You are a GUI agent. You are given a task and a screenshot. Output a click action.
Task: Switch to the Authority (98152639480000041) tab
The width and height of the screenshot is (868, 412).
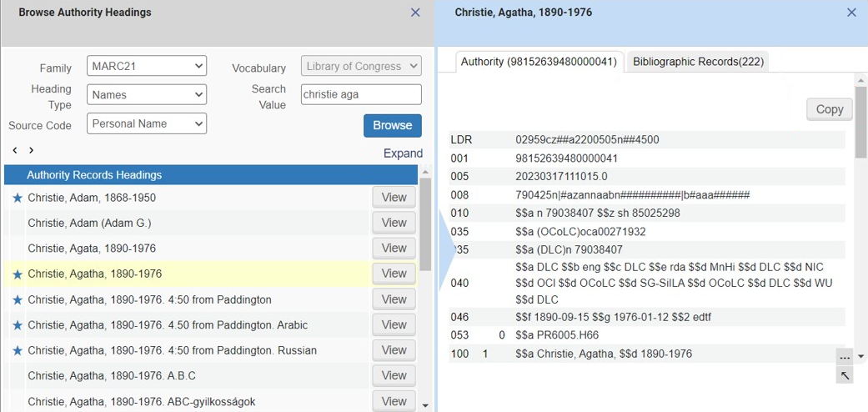point(539,62)
